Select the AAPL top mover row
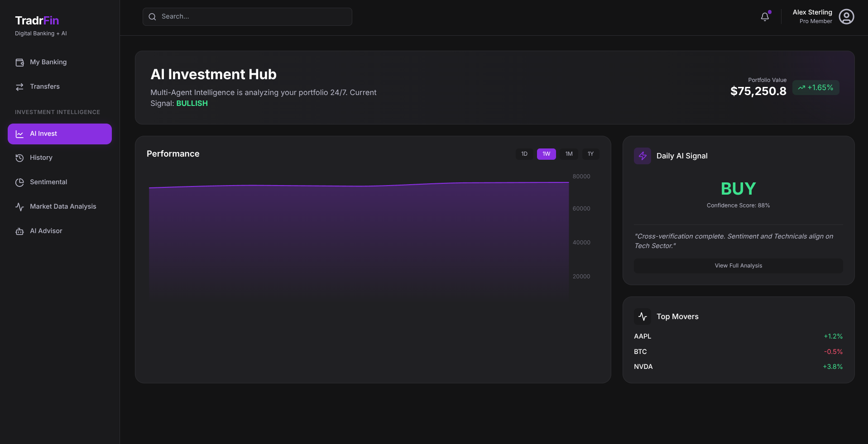The height and width of the screenshot is (444, 868). (x=739, y=337)
